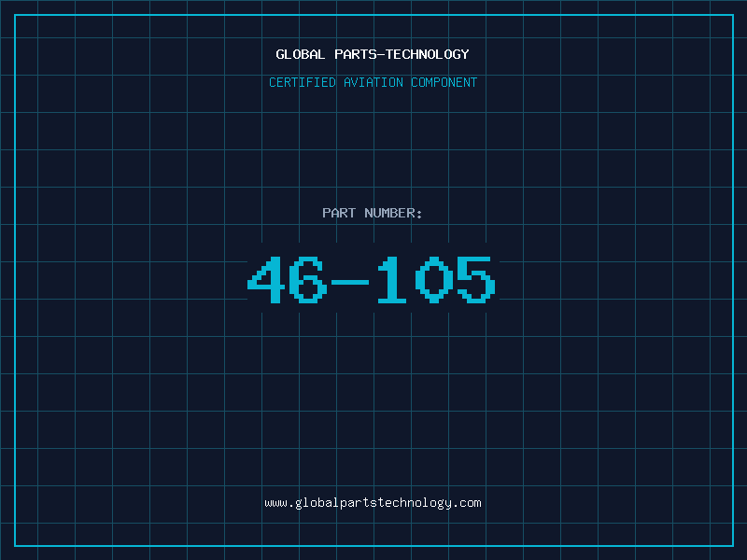Select the part number 46-105

click(x=372, y=279)
